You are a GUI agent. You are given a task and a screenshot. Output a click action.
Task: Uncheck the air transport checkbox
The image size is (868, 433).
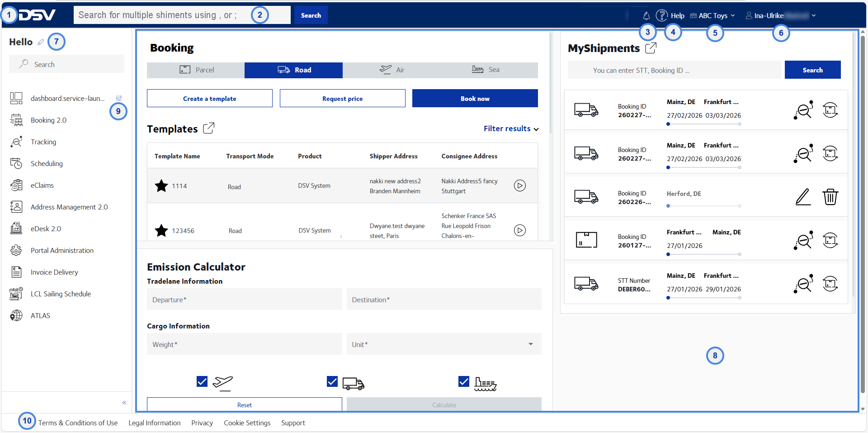tap(202, 381)
